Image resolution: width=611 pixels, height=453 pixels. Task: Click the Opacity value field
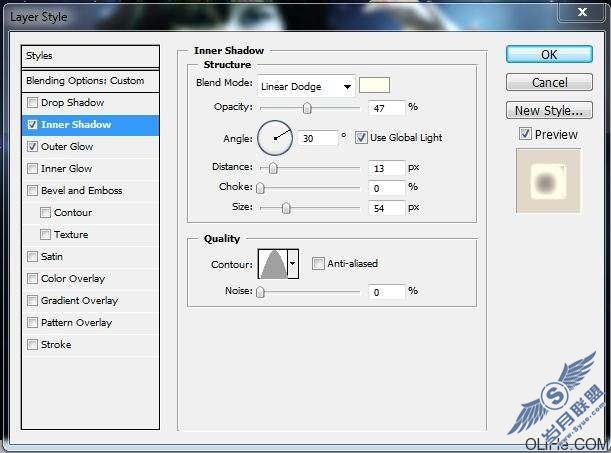386,108
